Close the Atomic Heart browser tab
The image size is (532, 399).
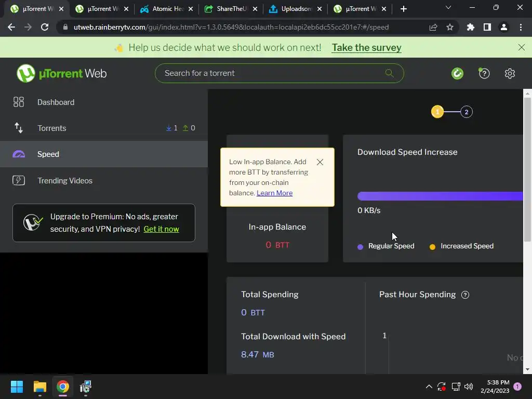coord(191,9)
